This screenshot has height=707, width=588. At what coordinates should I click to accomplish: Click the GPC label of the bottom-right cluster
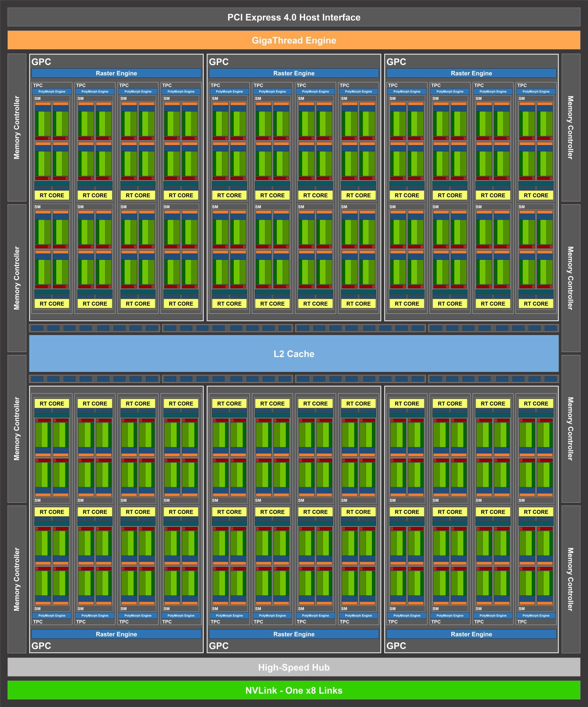click(x=396, y=646)
